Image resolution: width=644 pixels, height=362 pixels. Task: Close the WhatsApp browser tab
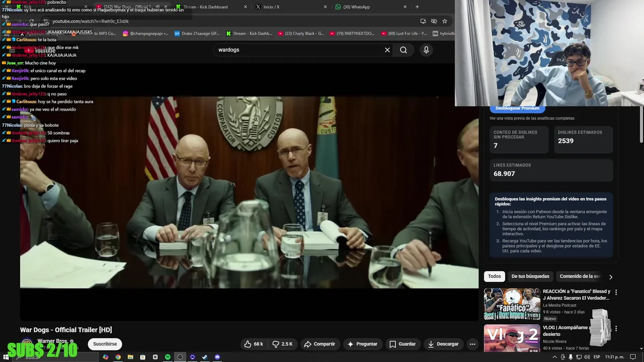(x=405, y=7)
